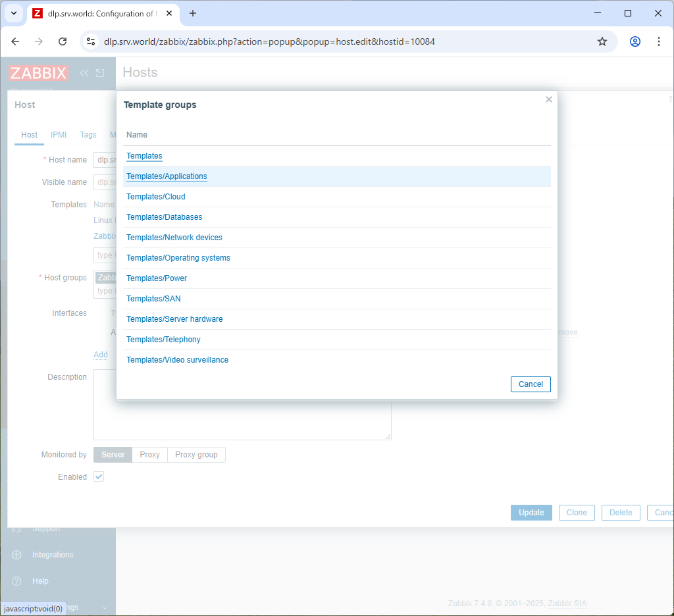Bookmark this page with the star icon
Image resolution: width=674 pixels, height=616 pixels.
tap(602, 41)
